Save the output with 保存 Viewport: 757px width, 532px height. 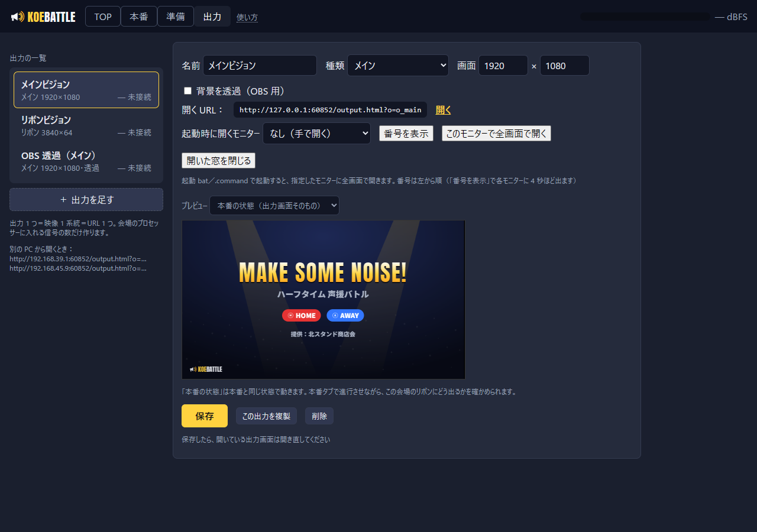205,416
